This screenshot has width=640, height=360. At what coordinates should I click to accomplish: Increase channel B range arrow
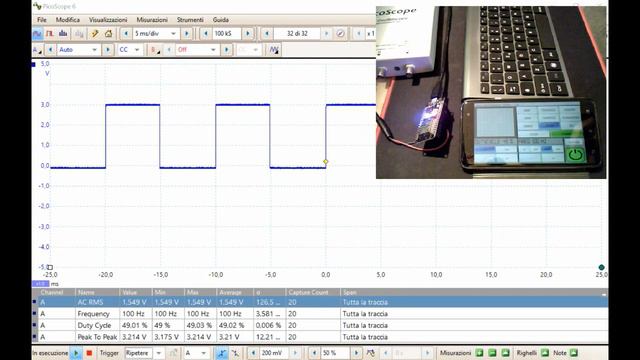[x=227, y=50]
